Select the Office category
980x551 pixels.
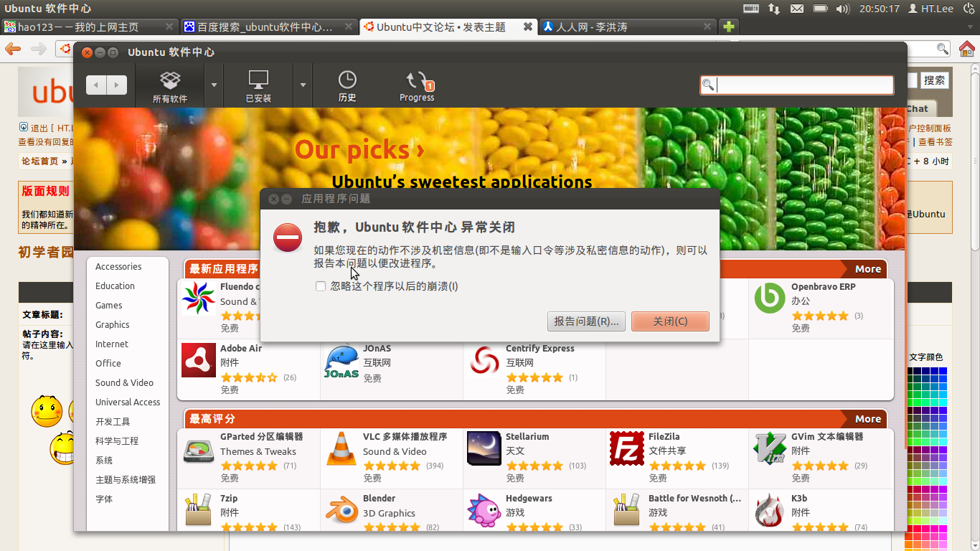(x=108, y=363)
